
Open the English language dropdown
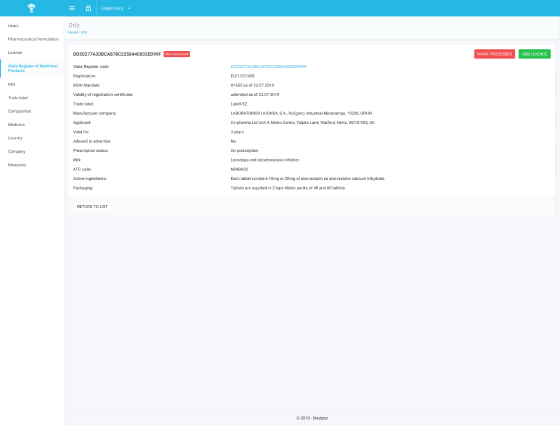tap(116, 8)
